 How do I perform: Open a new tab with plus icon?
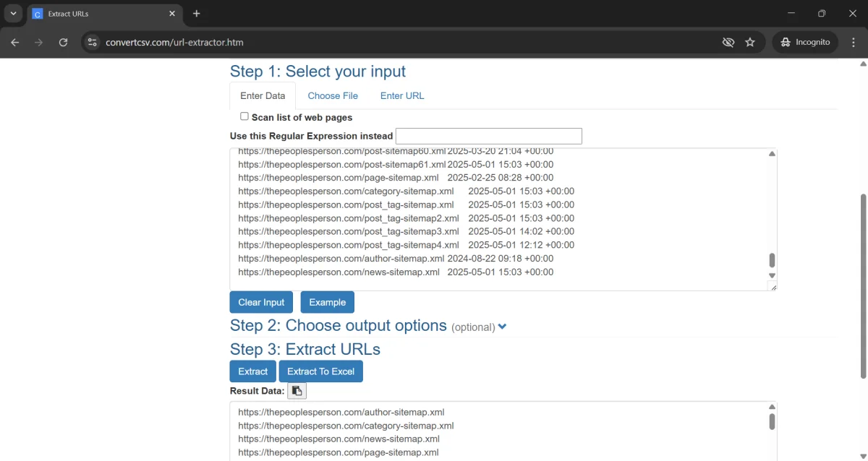click(197, 14)
